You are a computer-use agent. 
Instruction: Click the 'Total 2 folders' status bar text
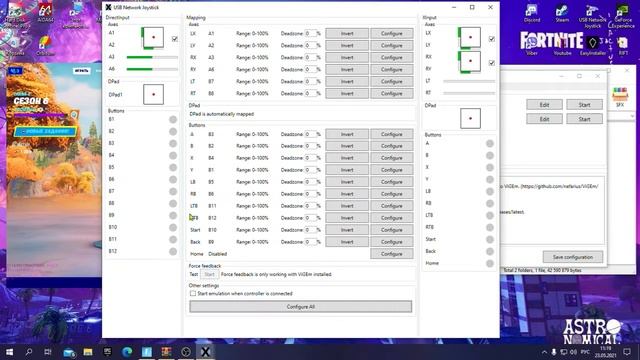point(542,270)
